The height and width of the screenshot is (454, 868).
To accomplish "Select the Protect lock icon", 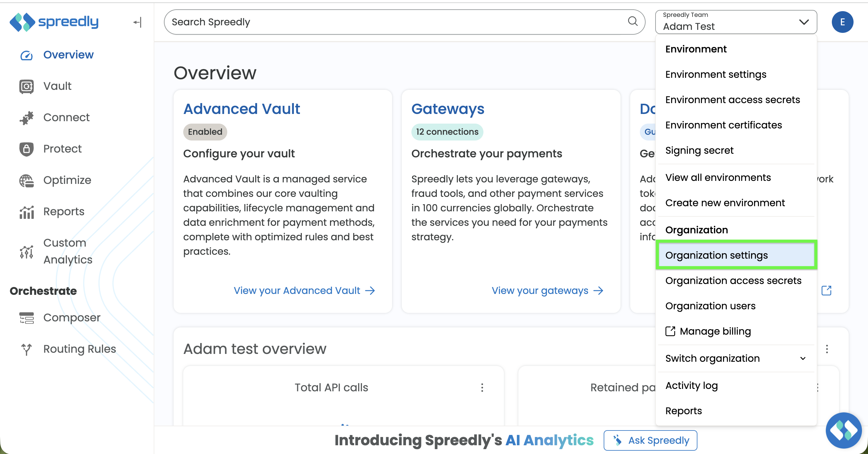I will coord(26,149).
